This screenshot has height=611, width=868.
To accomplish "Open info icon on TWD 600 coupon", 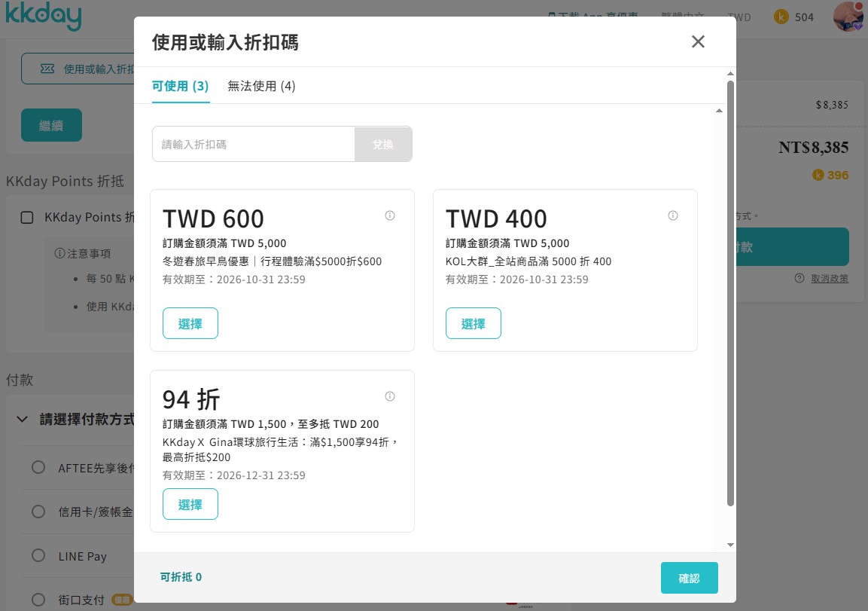I will (x=390, y=215).
